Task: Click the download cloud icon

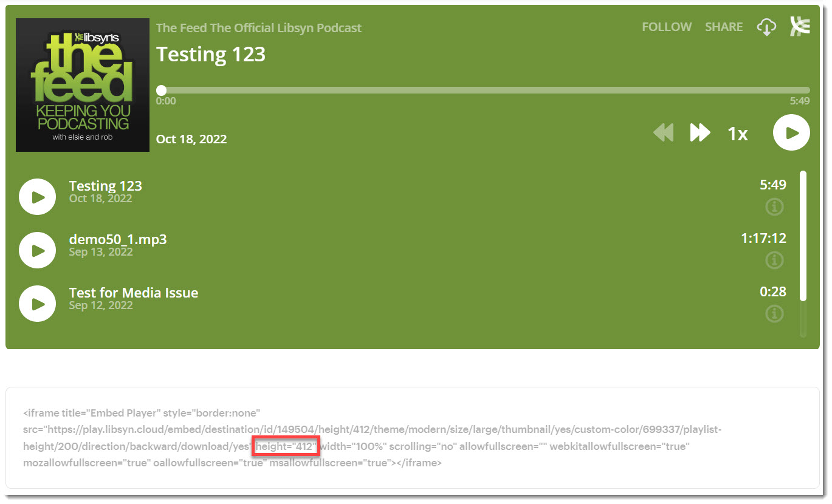Action: tap(766, 27)
